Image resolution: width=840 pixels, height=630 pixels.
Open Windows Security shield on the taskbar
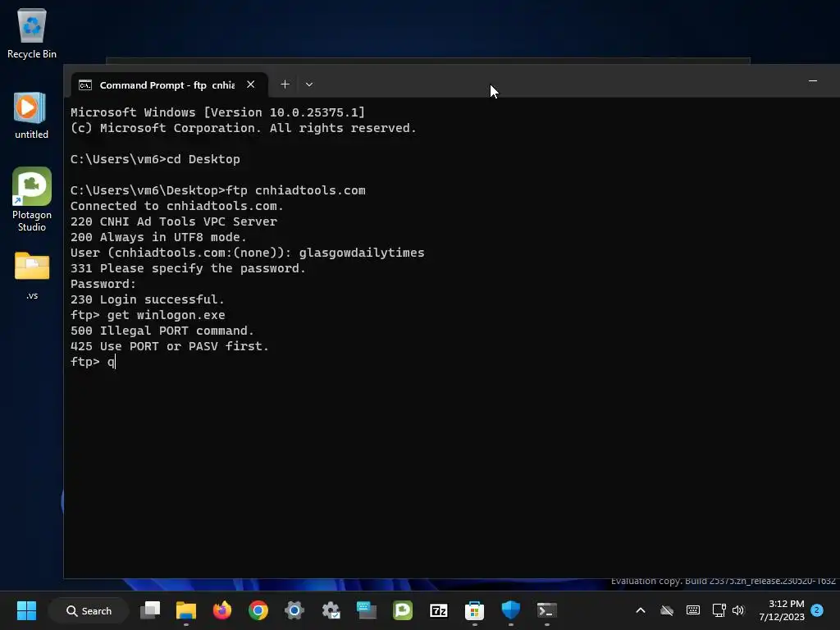(x=510, y=610)
